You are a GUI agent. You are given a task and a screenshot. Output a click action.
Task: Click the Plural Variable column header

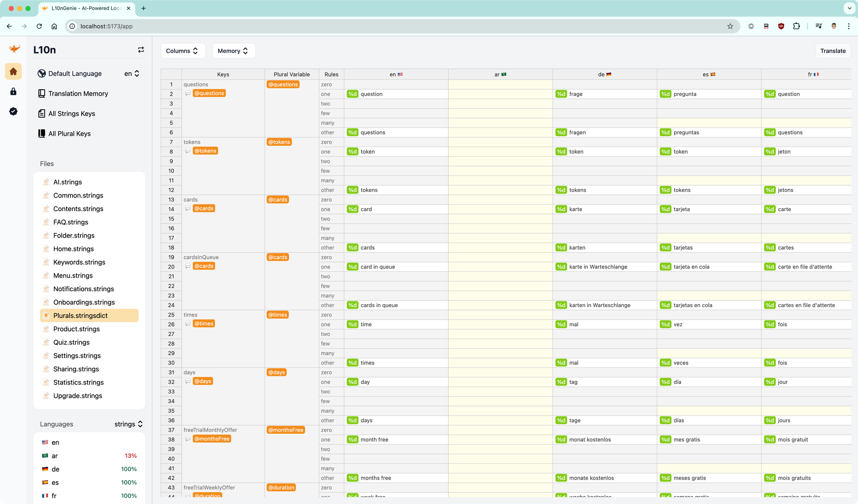292,74
